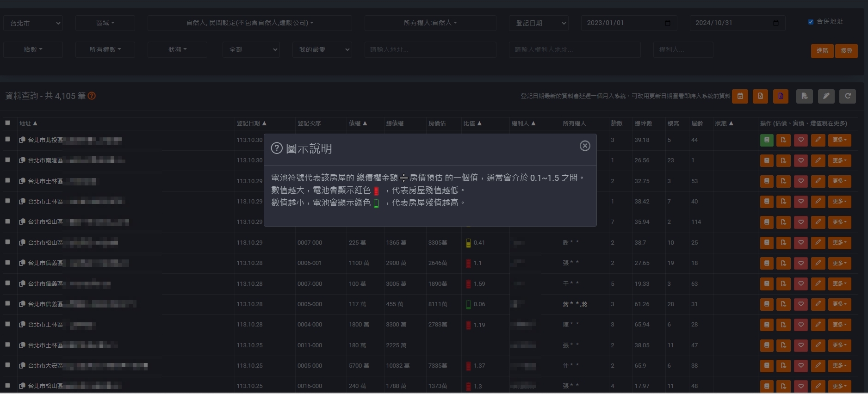Check the row checkbox for 台北市北投區

(x=8, y=139)
